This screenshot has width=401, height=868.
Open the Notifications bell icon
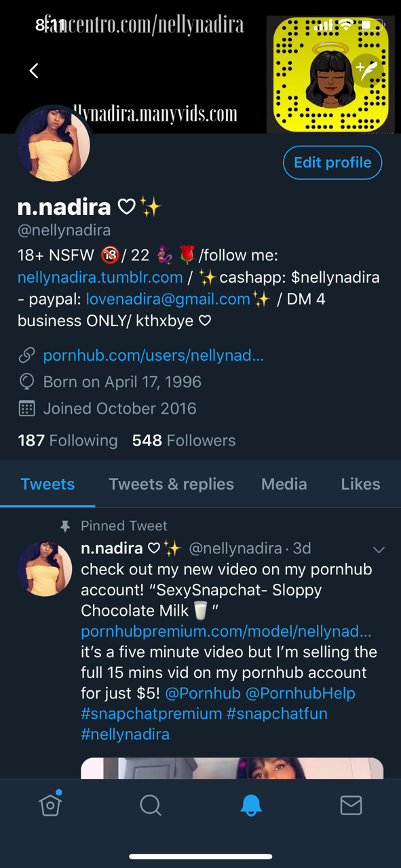[251, 805]
